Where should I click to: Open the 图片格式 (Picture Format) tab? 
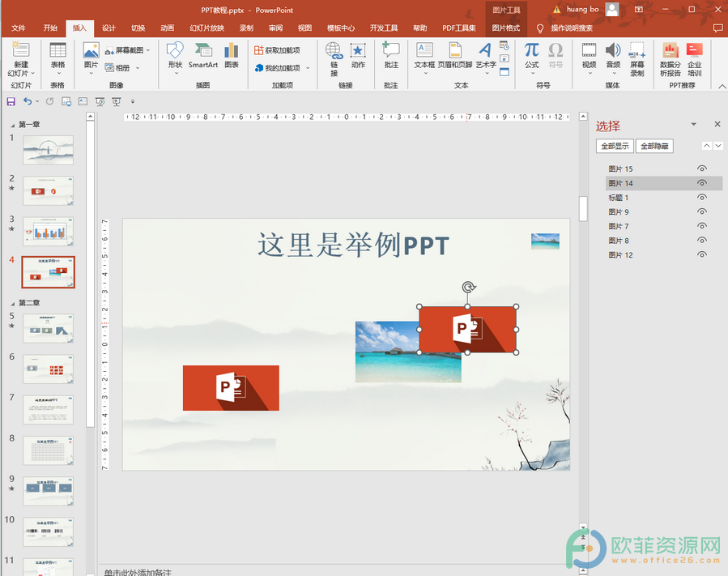506,28
